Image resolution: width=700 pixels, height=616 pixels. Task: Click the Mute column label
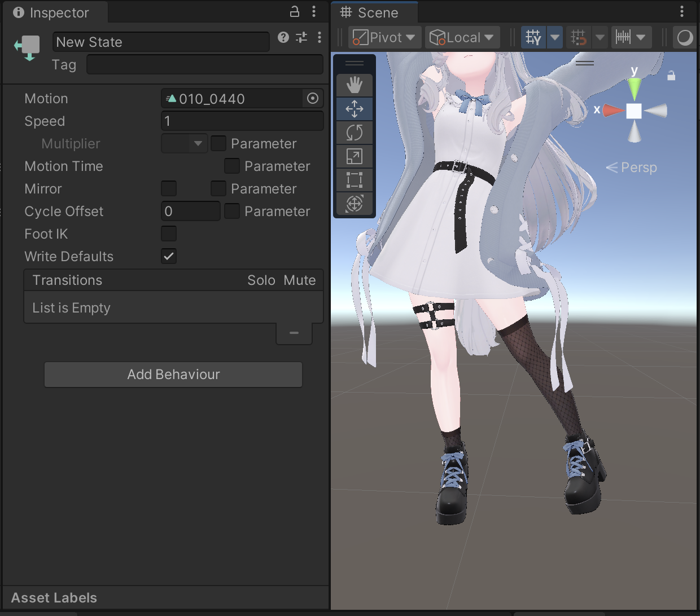point(300,280)
